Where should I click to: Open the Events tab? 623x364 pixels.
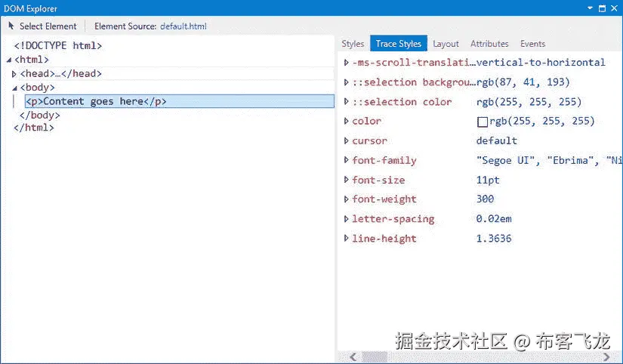[x=533, y=44]
